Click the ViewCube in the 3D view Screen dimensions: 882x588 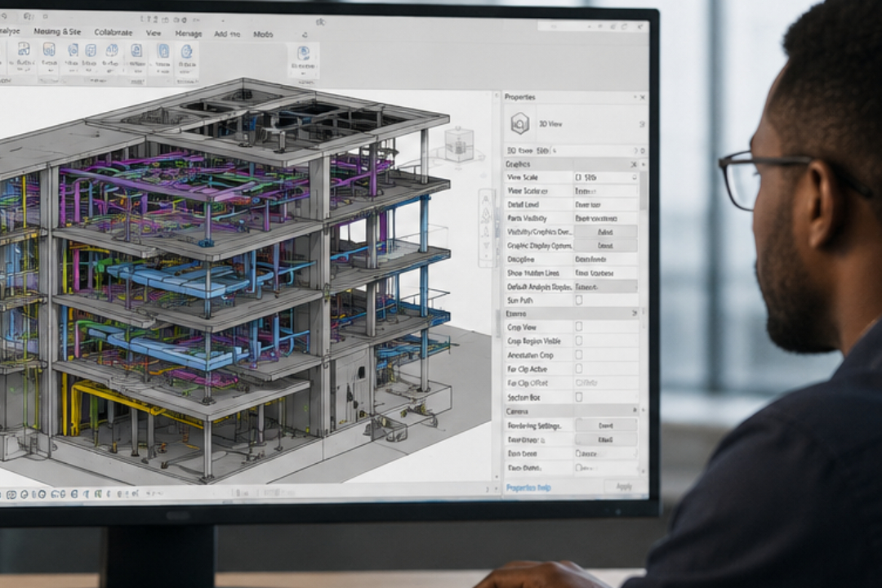coord(460,144)
